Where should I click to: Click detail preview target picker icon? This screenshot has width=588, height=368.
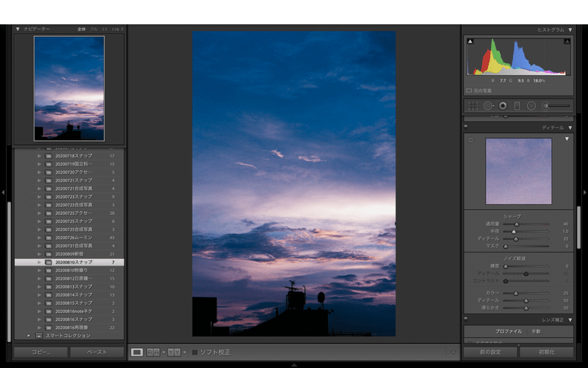pos(470,140)
